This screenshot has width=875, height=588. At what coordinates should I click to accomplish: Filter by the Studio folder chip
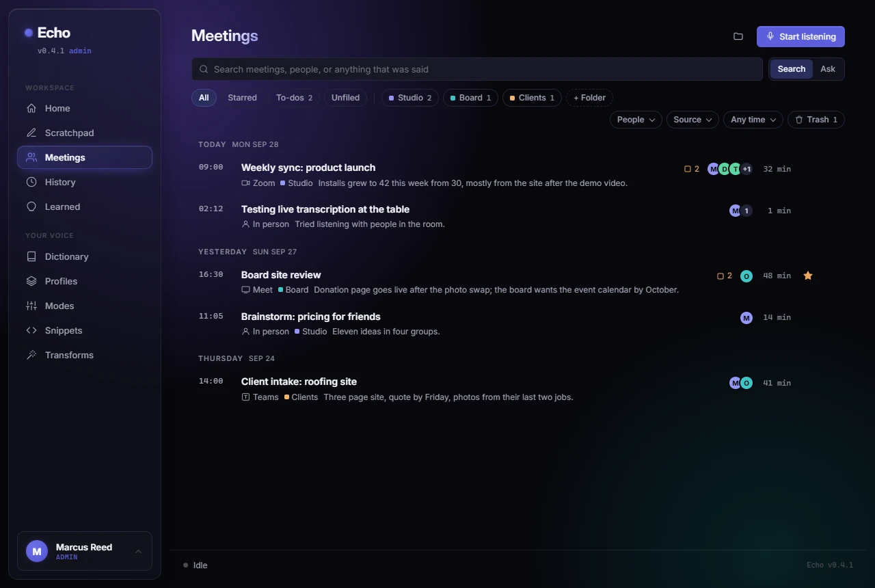pos(410,98)
